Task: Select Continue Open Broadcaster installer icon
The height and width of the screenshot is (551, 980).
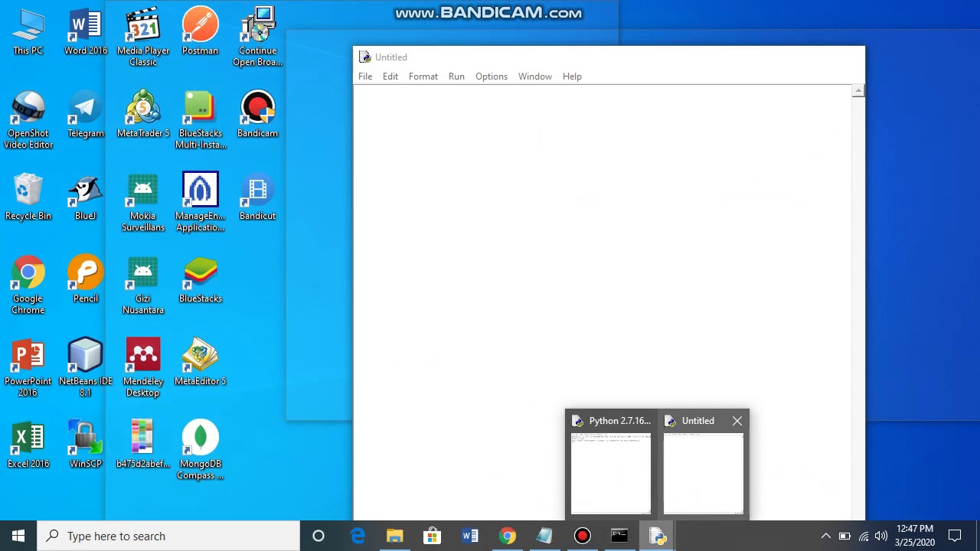Action: click(257, 37)
